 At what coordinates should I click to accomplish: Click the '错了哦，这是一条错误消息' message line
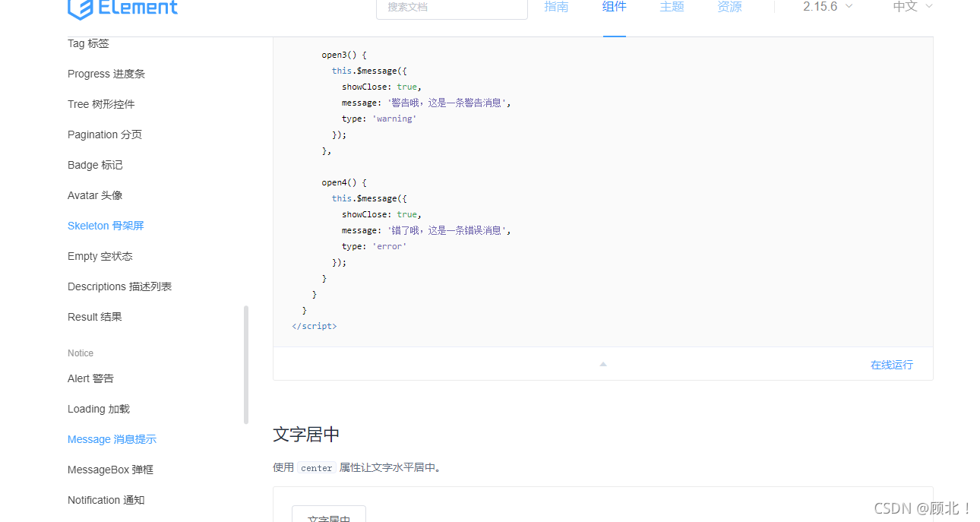point(426,230)
